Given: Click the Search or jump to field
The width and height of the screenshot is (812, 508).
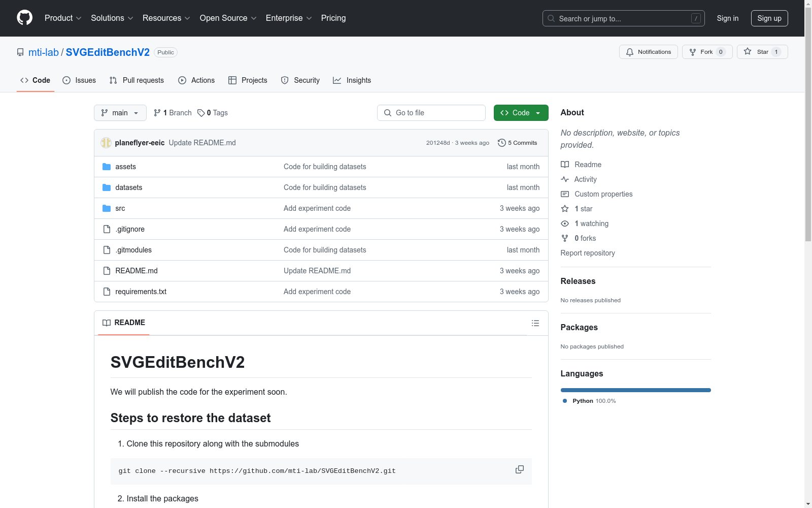Looking at the screenshot, I should pos(624,18).
